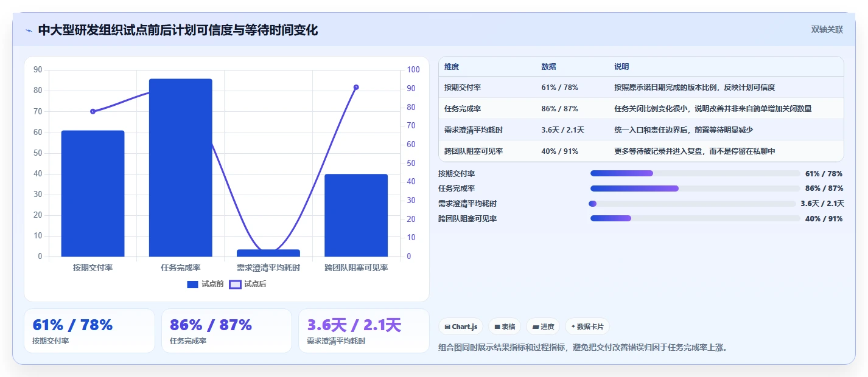Click the 任务完成率 progress bar
This screenshot has width=868, height=377.
695,188
